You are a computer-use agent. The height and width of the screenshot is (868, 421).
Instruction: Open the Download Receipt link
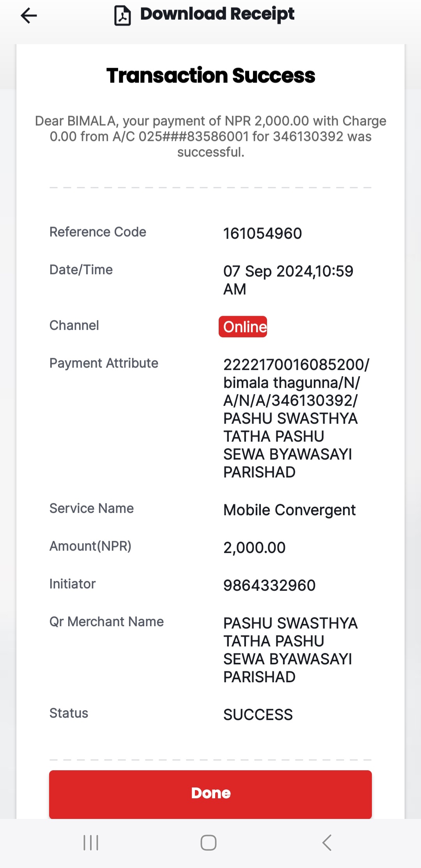pyautogui.click(x=217, y=14)
